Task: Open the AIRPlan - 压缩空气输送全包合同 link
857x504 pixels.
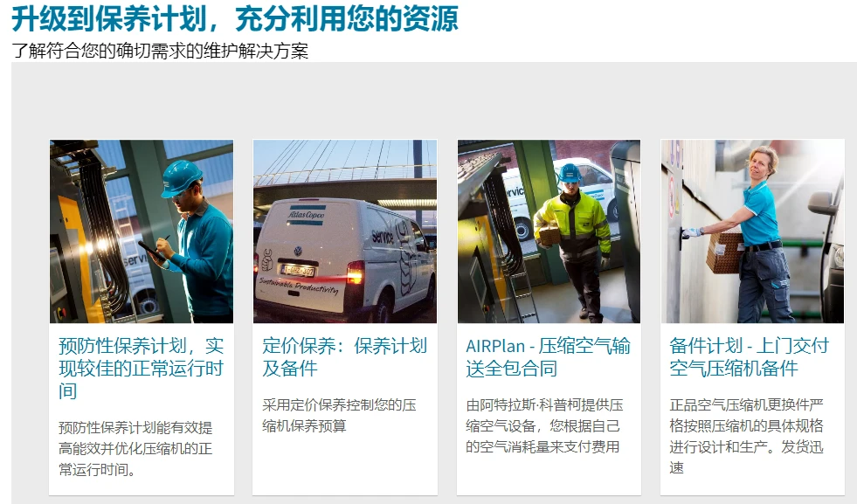Action: coord(549,357)
